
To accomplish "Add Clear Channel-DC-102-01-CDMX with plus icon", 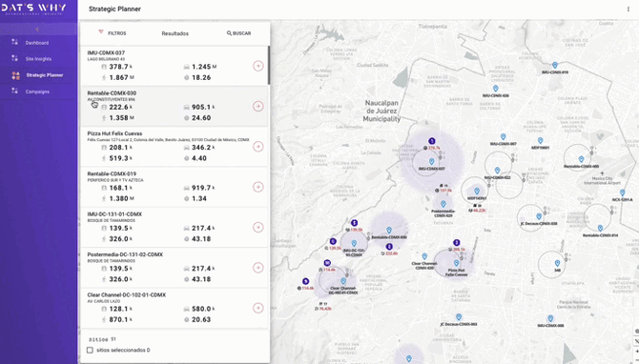I will (x=258, y=308).
